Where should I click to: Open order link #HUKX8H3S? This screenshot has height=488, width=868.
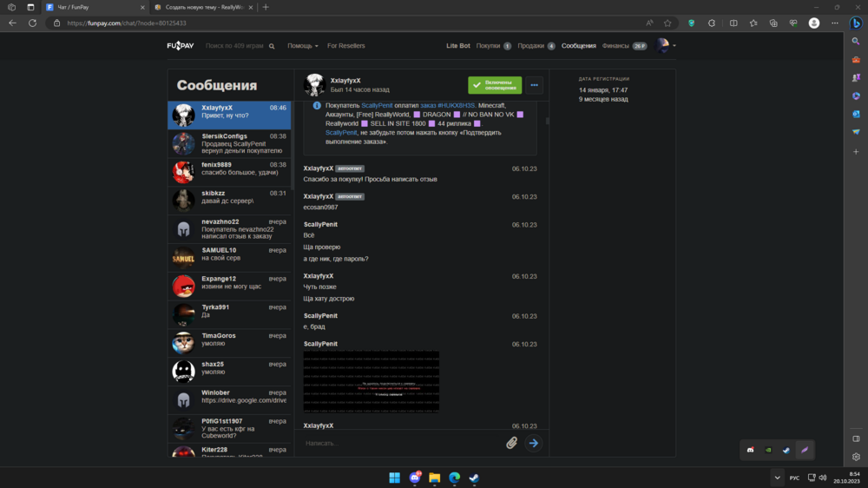[x=447, y=105]
